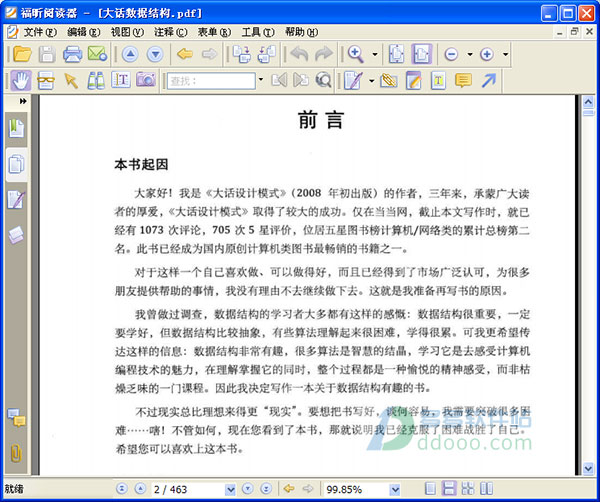Click the zoom out minus button
Image resolution: width=600 pixels, height=502 pixels.
[452, 54]
